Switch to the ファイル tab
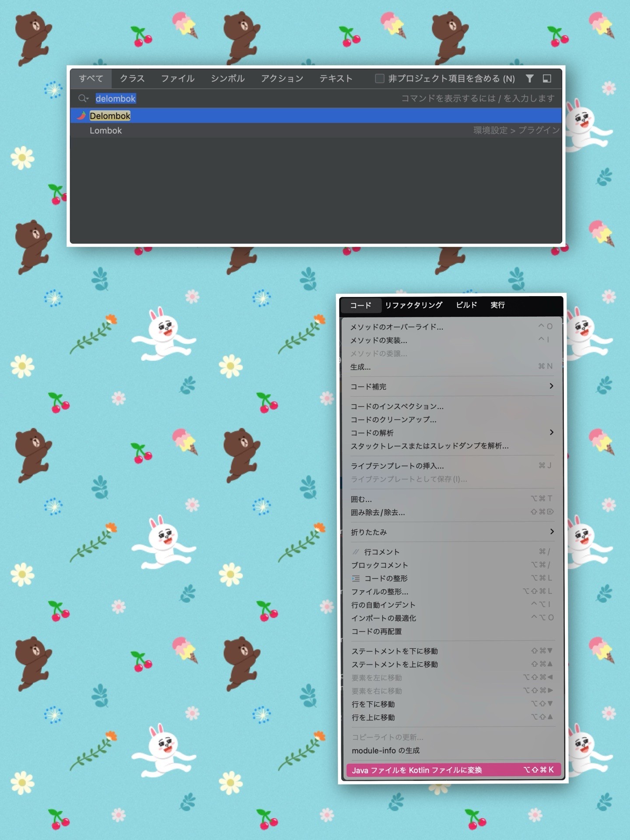 tap(178, 79)
